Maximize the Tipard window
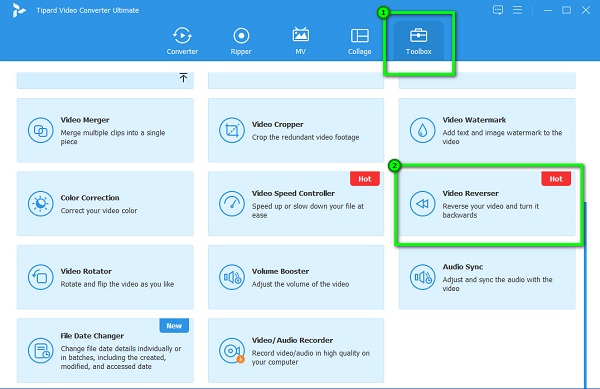The height and width of the screenshot is (389, 600). pos(567,10)
